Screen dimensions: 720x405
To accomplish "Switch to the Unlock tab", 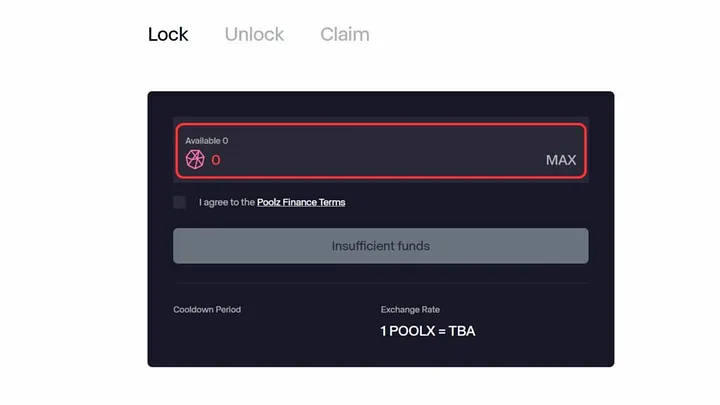I will click(x=254, y=34).
